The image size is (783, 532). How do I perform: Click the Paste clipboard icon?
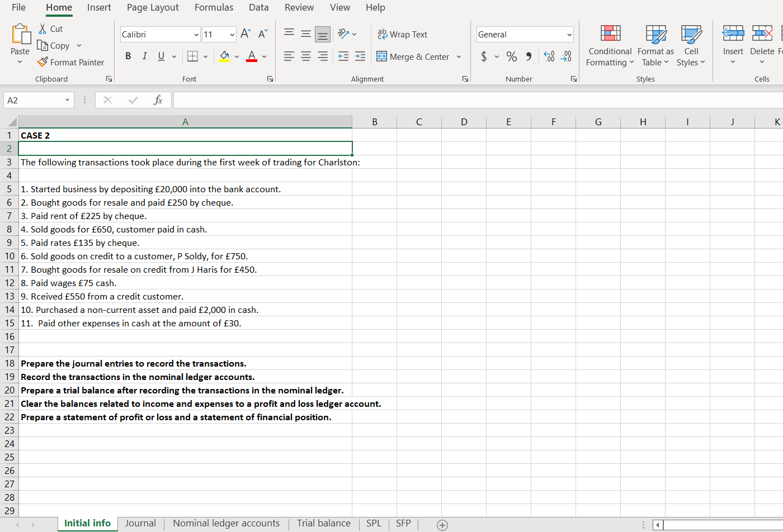pos(21,34)
